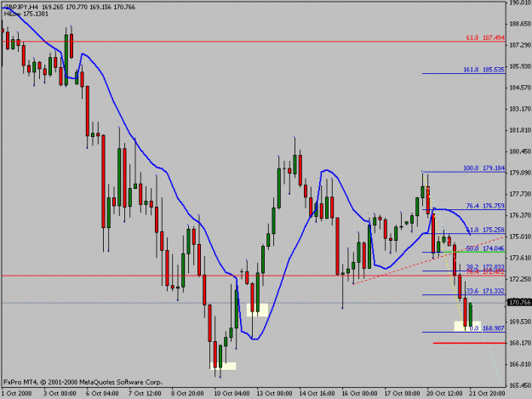Click the 13 Oct 08:00 time label
The image size is (532, 399).
(274, 394)
